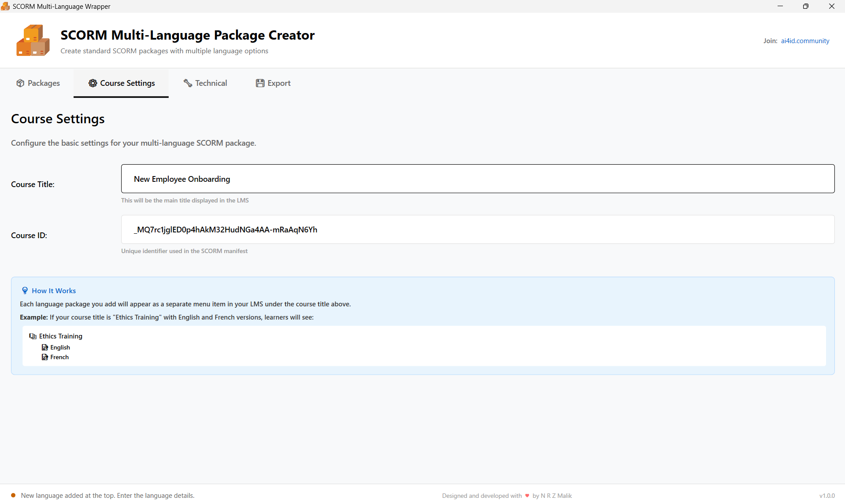Click the French item document icon
Viewport: 845px width, 504px height.
pyautogui.click(x=45, y=357)
